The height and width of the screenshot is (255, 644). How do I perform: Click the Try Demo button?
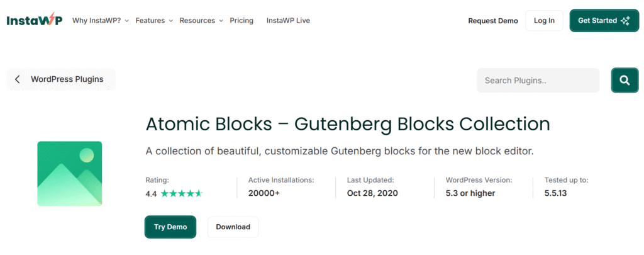pos(170,227)
